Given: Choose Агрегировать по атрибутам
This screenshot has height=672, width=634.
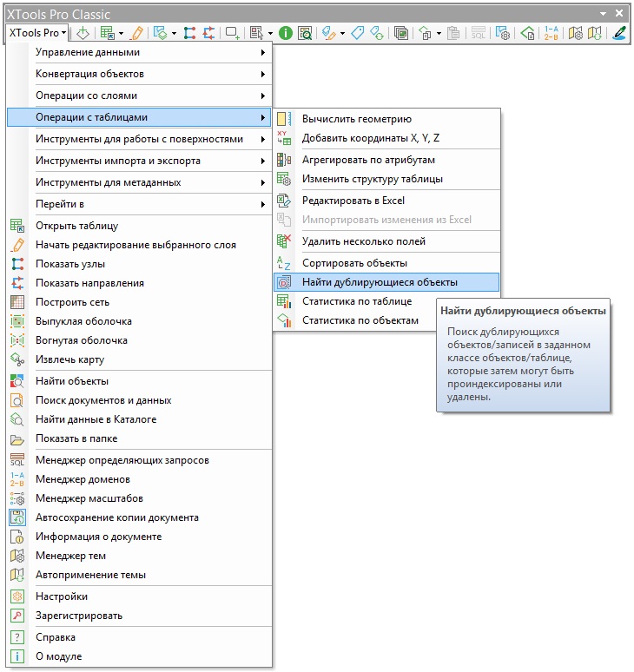Looking at the screenshot, I should point(386,160).
